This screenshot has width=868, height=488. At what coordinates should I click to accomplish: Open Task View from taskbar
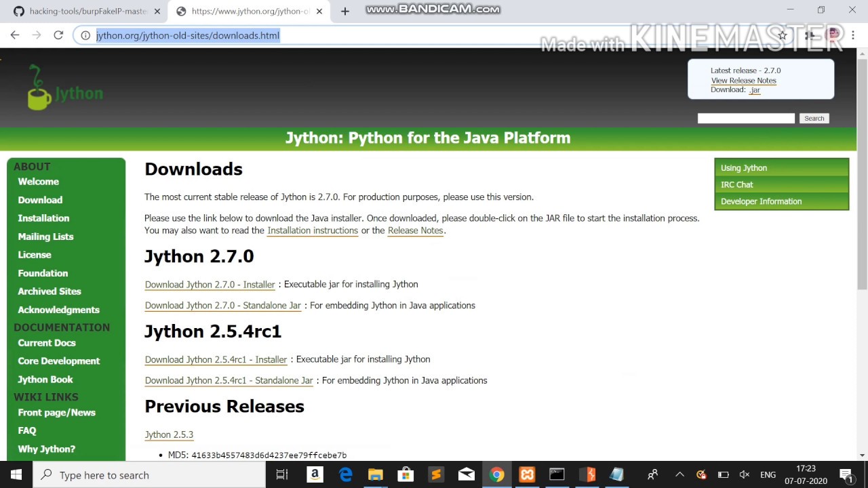(x=282, y=474)
